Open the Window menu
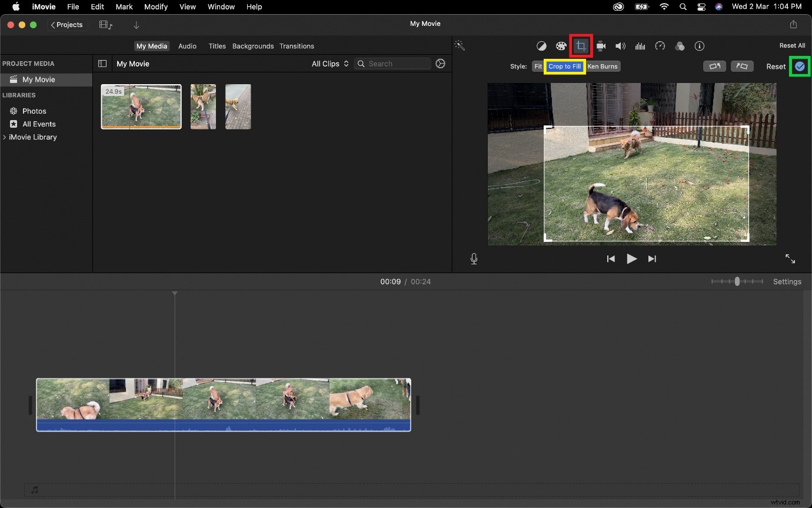 point(221,6)
